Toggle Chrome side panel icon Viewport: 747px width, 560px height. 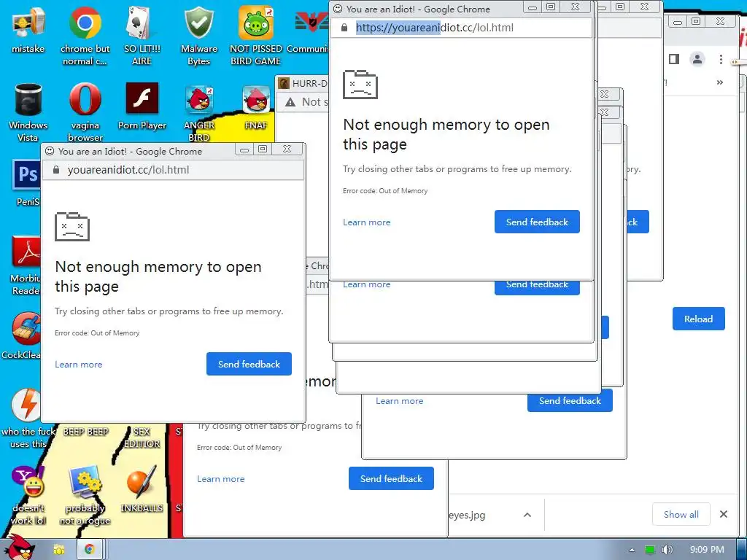[x=673, y=59]
